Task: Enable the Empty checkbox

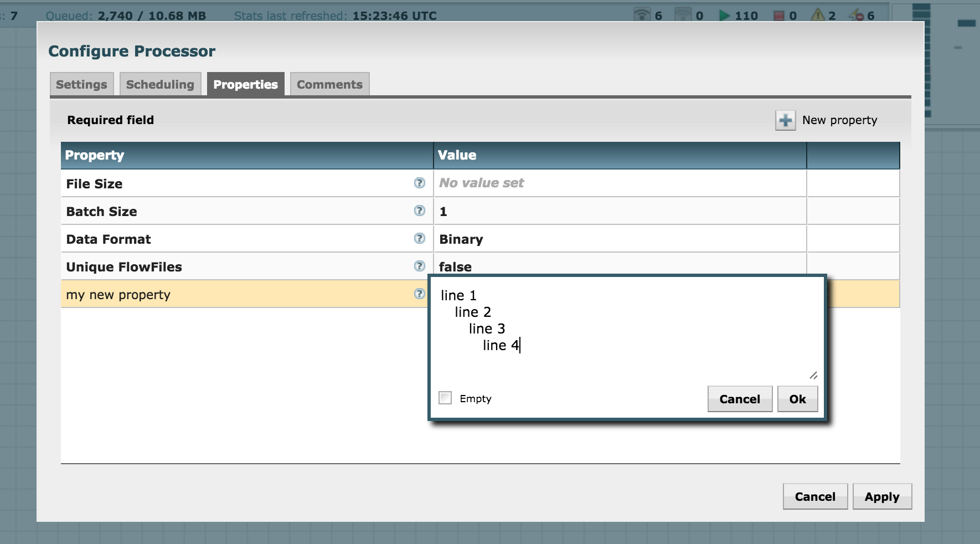Action: tap(446, 397)
